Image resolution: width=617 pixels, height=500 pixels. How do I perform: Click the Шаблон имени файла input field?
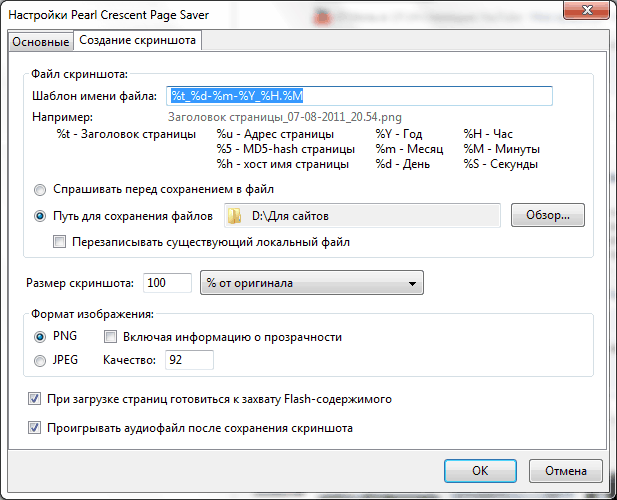point(359,96)
